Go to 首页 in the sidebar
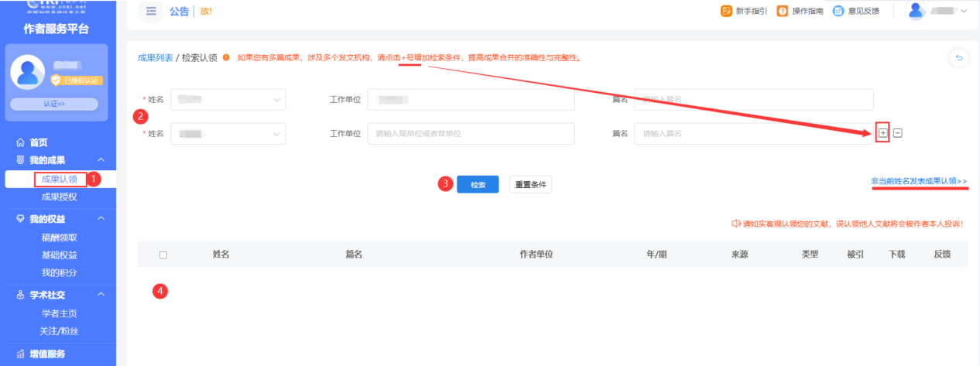Viewport: 980px width, 366px height. 39,142
